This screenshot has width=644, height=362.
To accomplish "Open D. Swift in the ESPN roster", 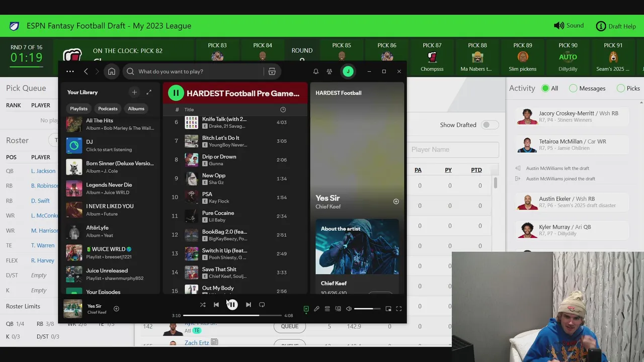I will click(x=40, y=201).
